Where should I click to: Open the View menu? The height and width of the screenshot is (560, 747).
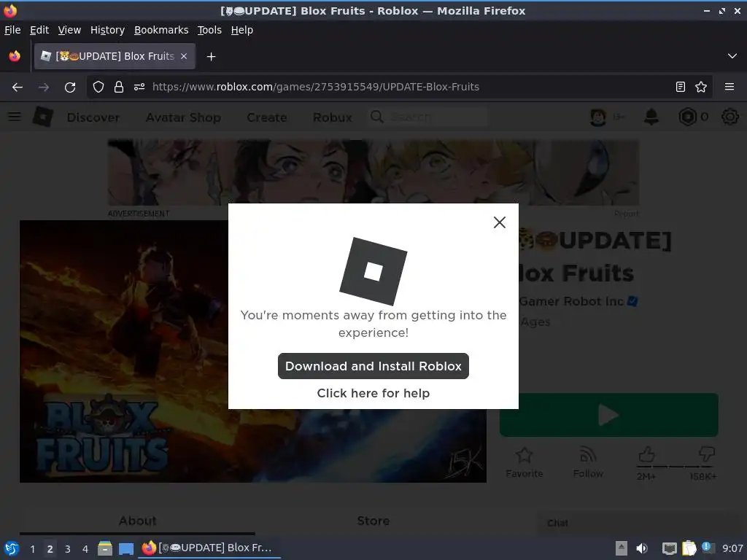69,30
